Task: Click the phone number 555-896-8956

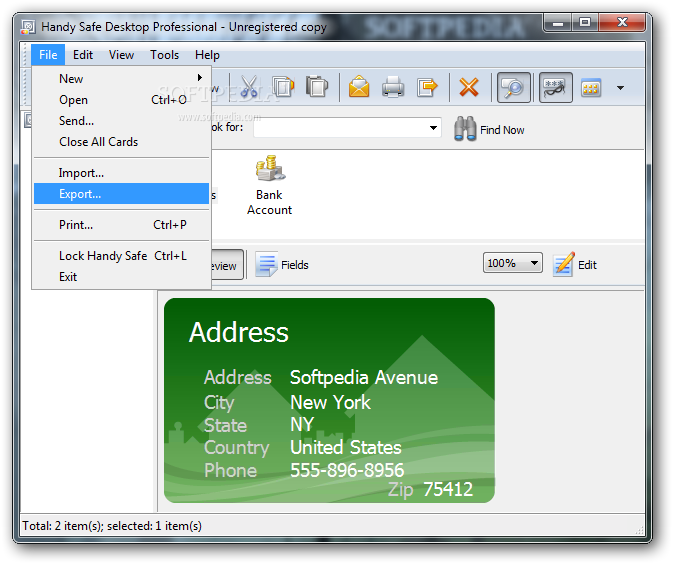Action: click(x=347, y=470)
